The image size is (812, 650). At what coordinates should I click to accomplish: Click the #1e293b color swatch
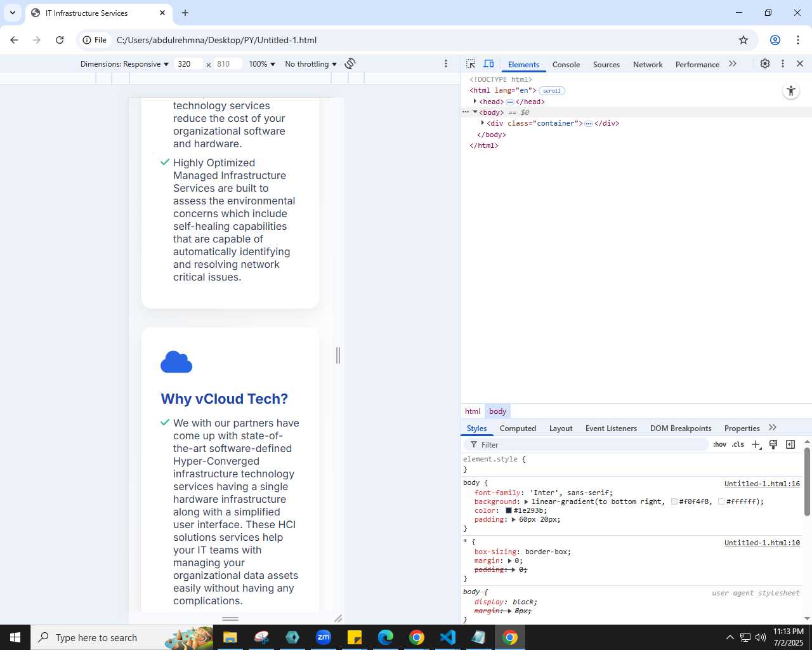[508, 510]
